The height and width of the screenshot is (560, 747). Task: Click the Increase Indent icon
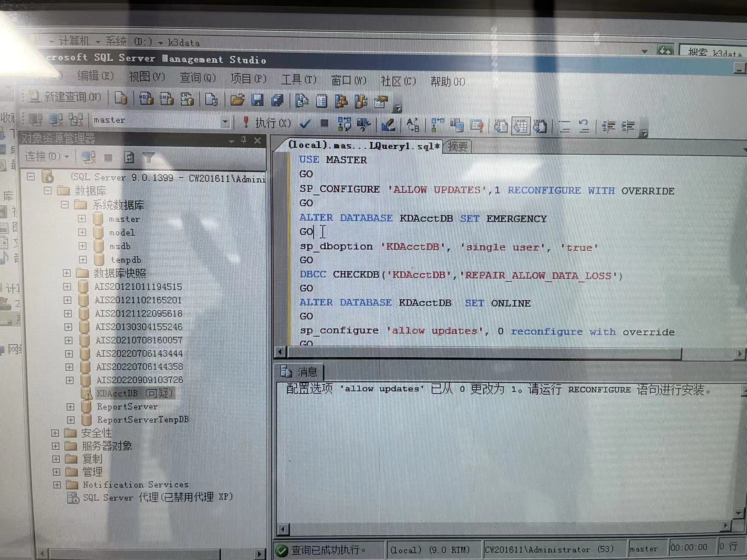pos(628,127)
